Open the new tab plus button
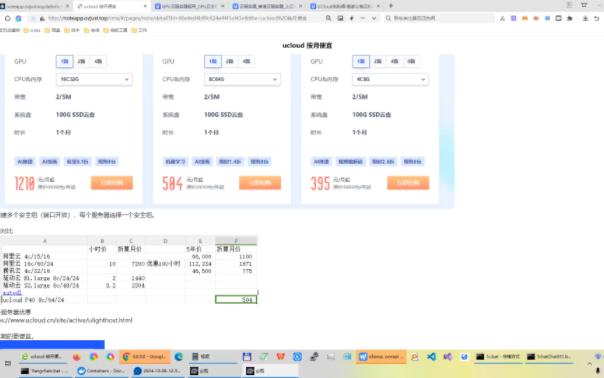 [x=391, y=6]
